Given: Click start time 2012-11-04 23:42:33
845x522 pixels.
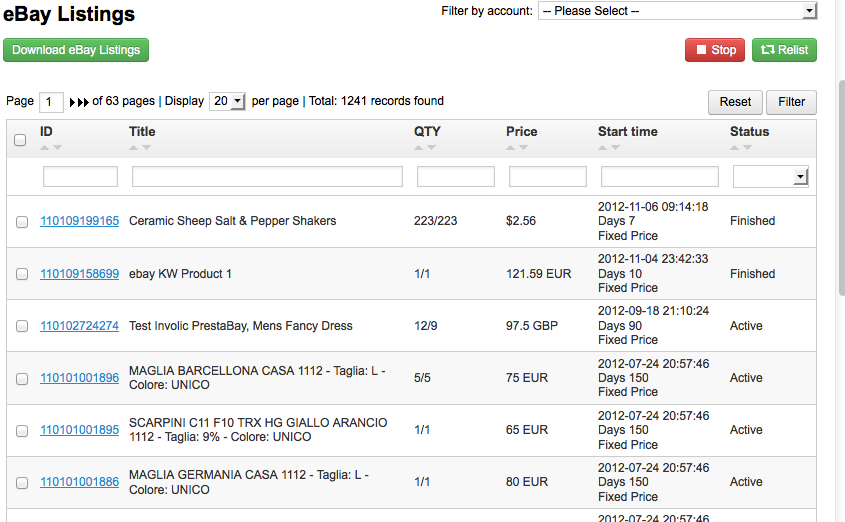Looking at the screenshot, I should [653, 259].
